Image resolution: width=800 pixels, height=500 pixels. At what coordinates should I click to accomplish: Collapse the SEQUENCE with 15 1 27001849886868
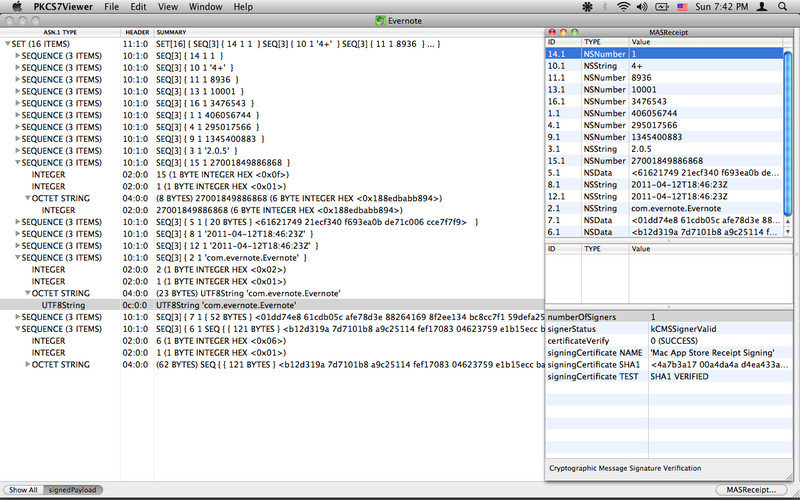click(18, 163)
